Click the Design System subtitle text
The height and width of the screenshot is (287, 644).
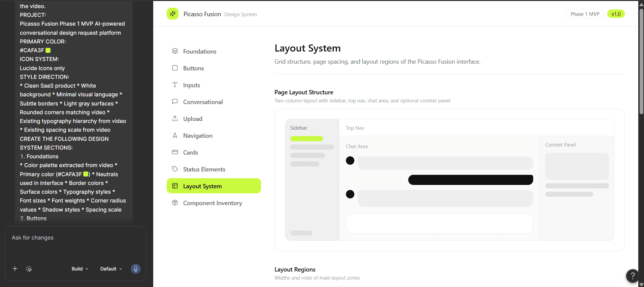click(240, 14)
